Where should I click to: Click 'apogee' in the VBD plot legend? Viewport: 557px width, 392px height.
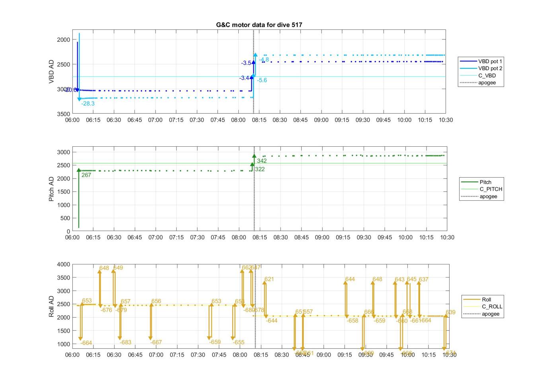pyautogui.click(x=487, y=83)
